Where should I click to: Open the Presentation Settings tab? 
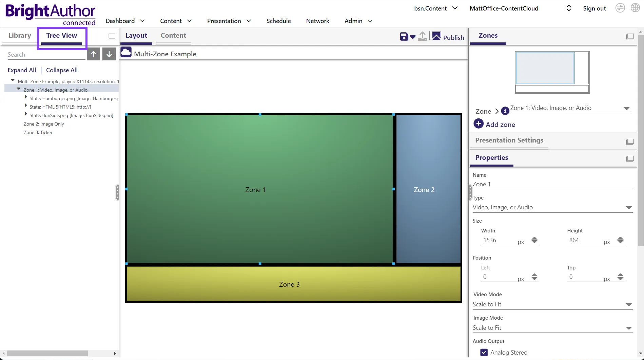(509, 140)
